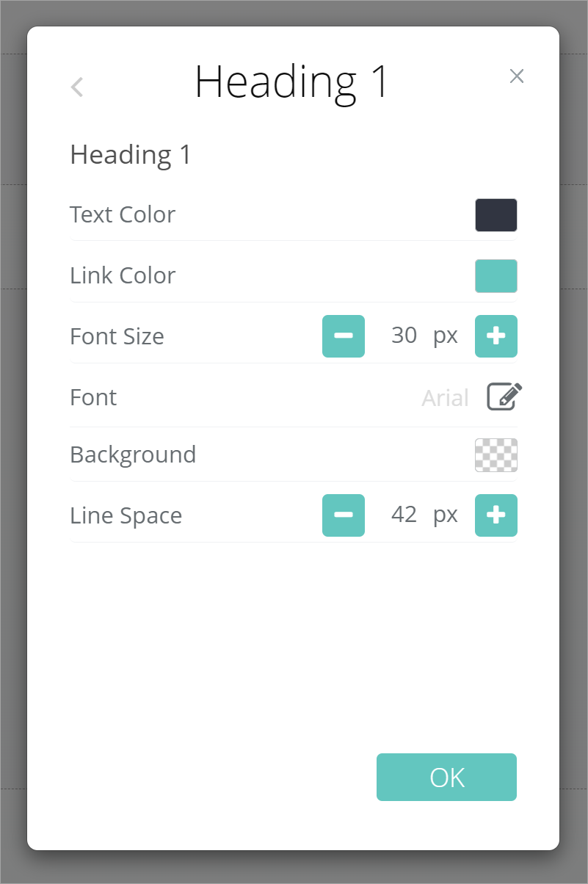This screenshot has height=884, width=588.
Task: Click the Line Space value 42
Action: [404, 515]
